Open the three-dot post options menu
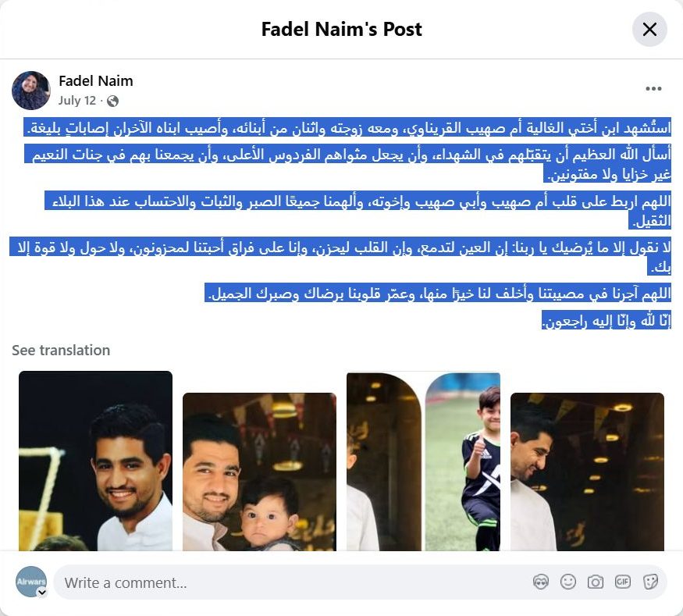Viewport: 683px width, 616px height. coord(653,89)
